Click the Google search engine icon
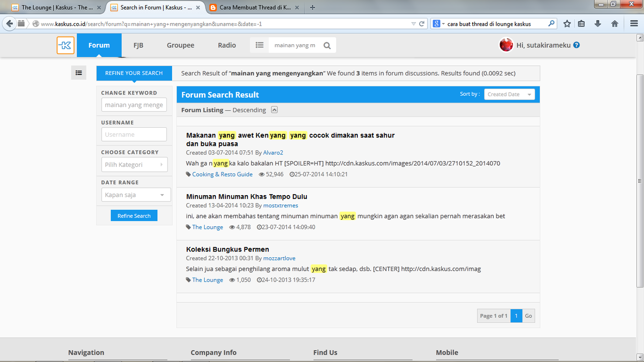The image size is (644, 362). (436, 24)
